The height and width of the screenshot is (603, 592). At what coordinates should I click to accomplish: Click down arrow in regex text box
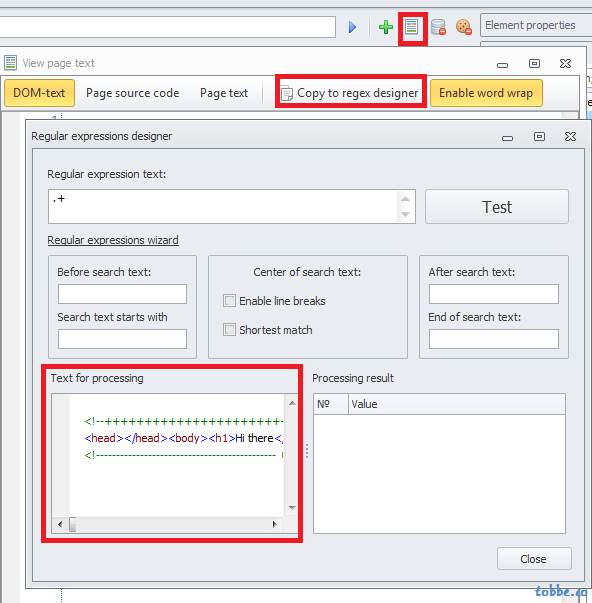[x=405, y=214]
